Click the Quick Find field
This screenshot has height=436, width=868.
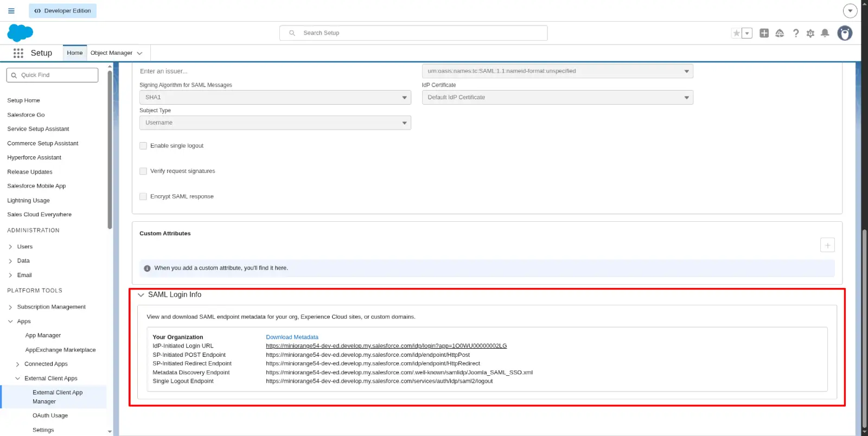pyautogui.click(x=52, y=75)
